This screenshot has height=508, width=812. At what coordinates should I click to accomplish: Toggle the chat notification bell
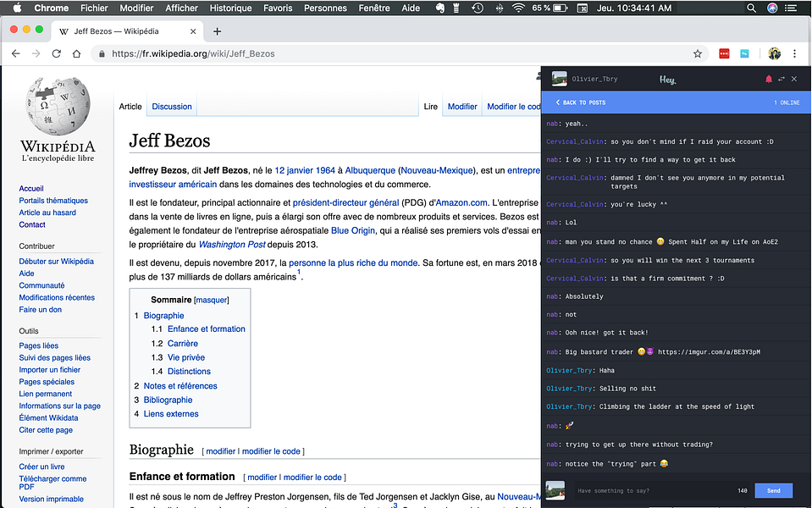point(769,80)
